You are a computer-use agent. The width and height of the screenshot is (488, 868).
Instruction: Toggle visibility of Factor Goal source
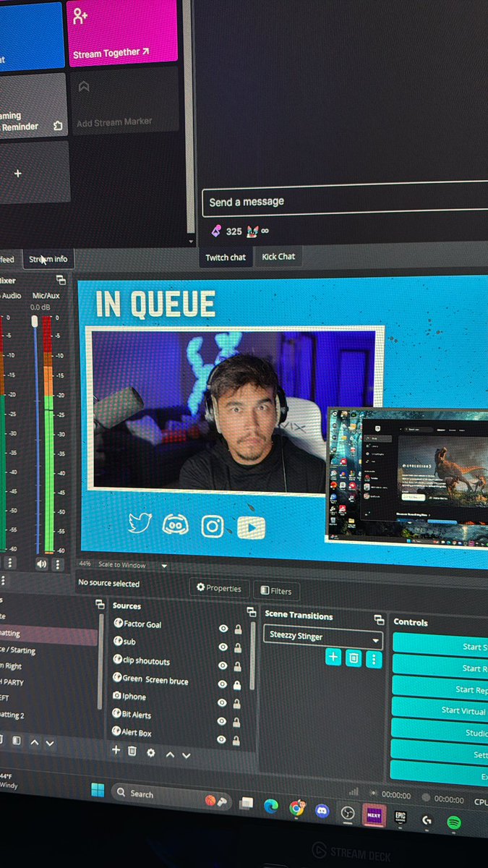(x=223, y=629)
